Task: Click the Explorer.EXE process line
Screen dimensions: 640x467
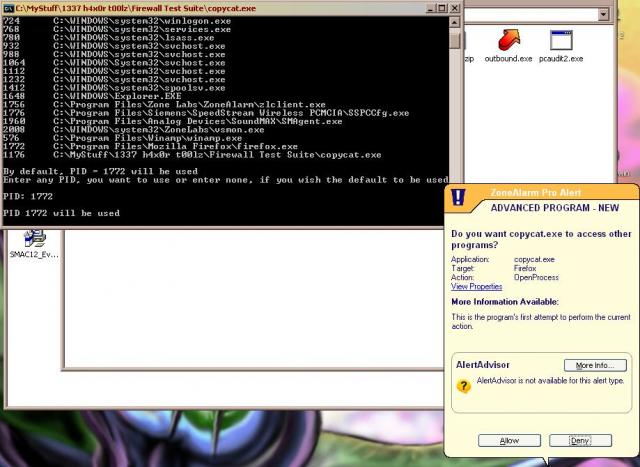Action: point(92,96)
